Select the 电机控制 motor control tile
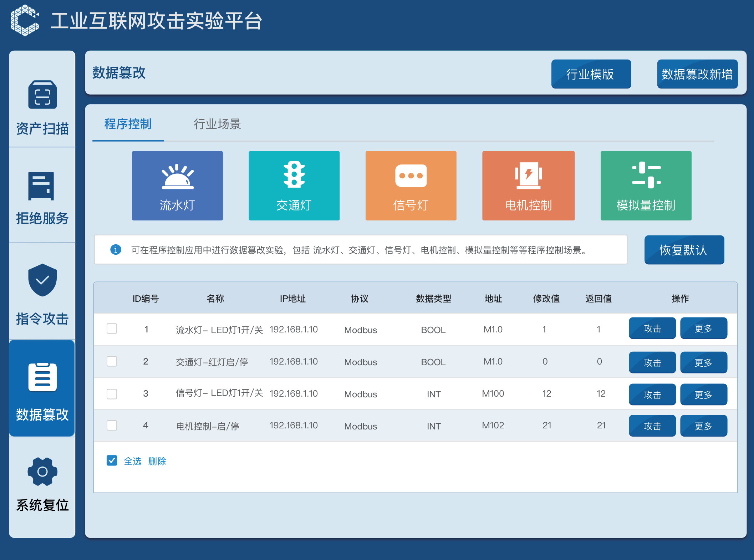Viewport: 754px width, 560px height. pyautogui.click(x=528, y=185)
